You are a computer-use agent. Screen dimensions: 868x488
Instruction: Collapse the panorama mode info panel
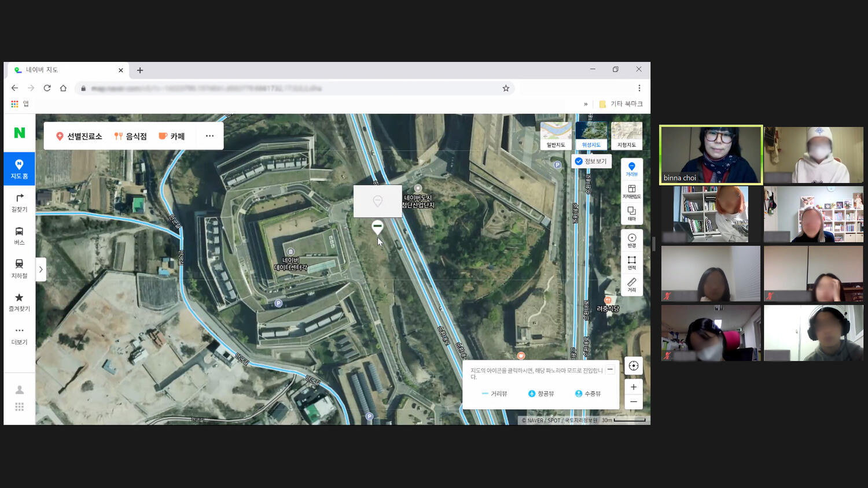coord(610,369)
